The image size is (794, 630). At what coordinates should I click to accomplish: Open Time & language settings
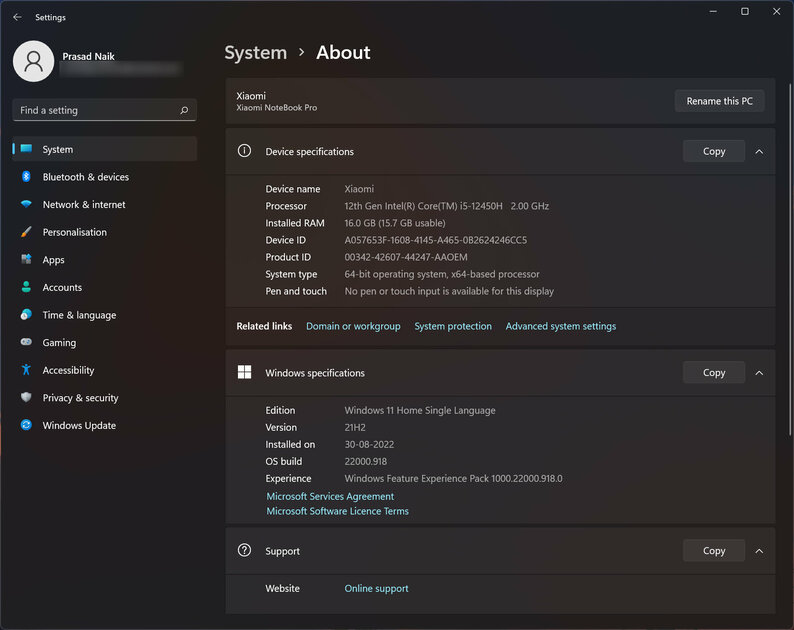105,315
